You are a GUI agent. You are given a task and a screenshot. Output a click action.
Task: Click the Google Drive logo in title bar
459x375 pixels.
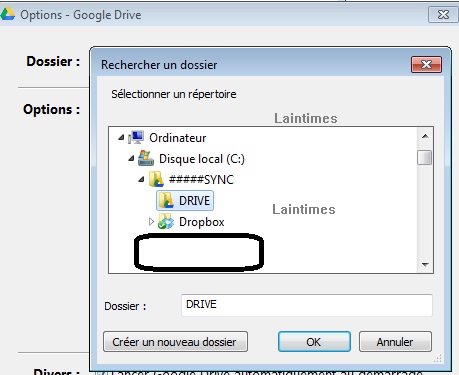pos(7,15)
